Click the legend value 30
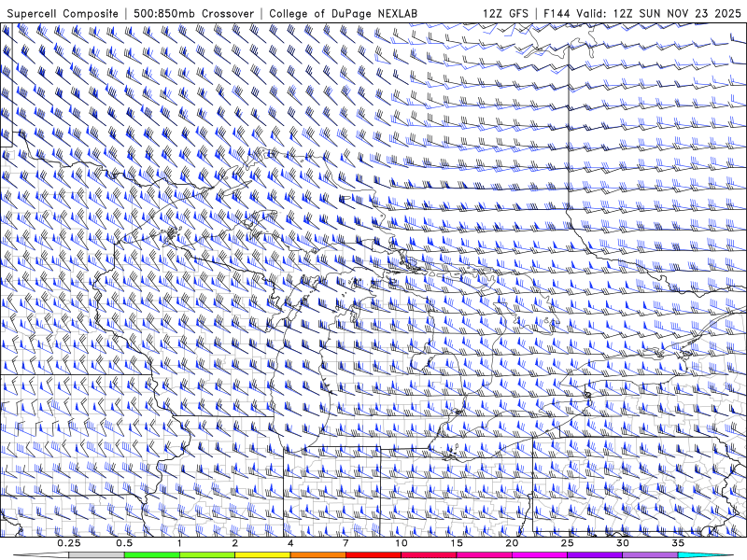This screenshot has width=747, height=560. pos(622,543)
